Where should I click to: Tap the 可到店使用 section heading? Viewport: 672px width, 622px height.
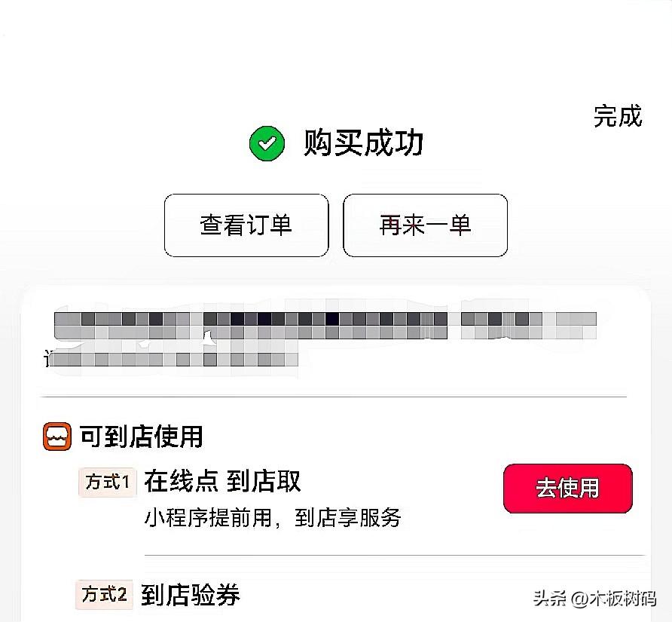coord(141,437)
